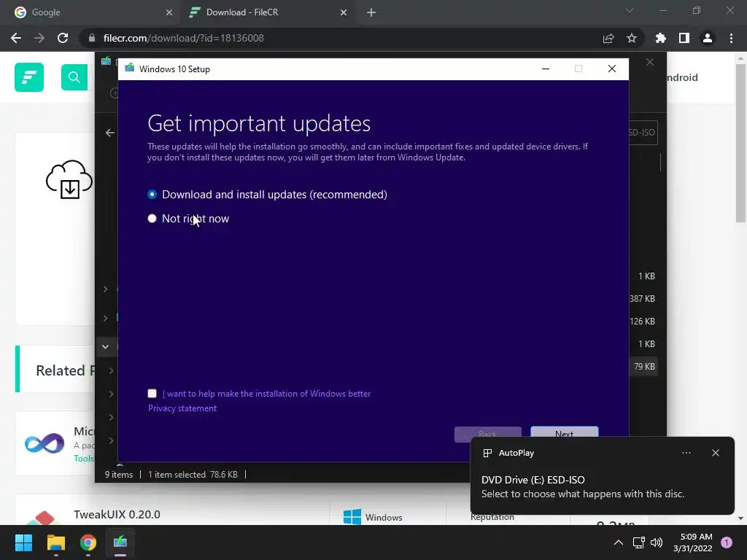Click the Back button in Setup
Viewport: 747px width, 560px height.
(x=487, y=434)
